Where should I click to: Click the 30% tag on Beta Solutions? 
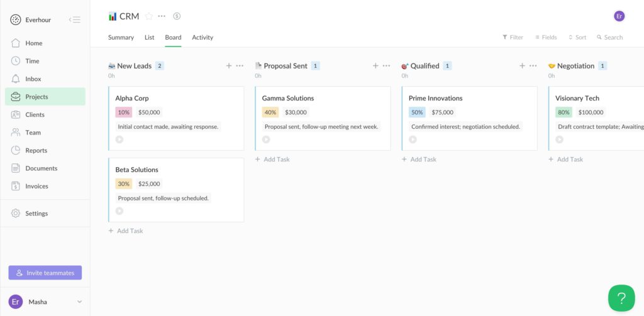pyautogui.click(x=124, y=183)
